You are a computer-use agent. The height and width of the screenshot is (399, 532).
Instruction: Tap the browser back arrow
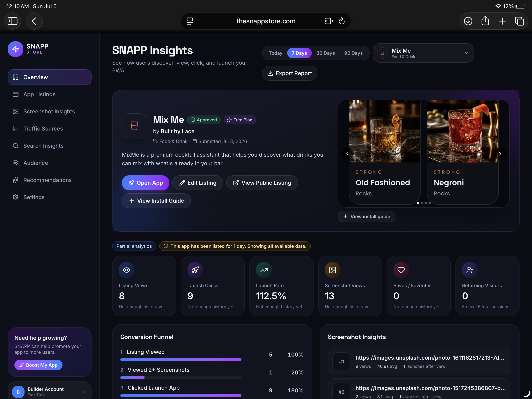[34, 21]
